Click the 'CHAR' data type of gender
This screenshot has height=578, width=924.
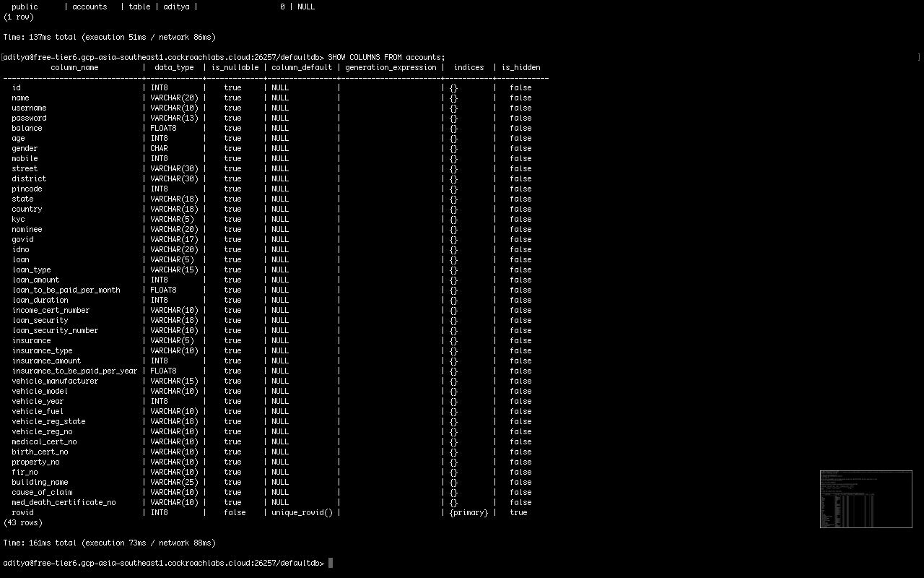[159, 148]
